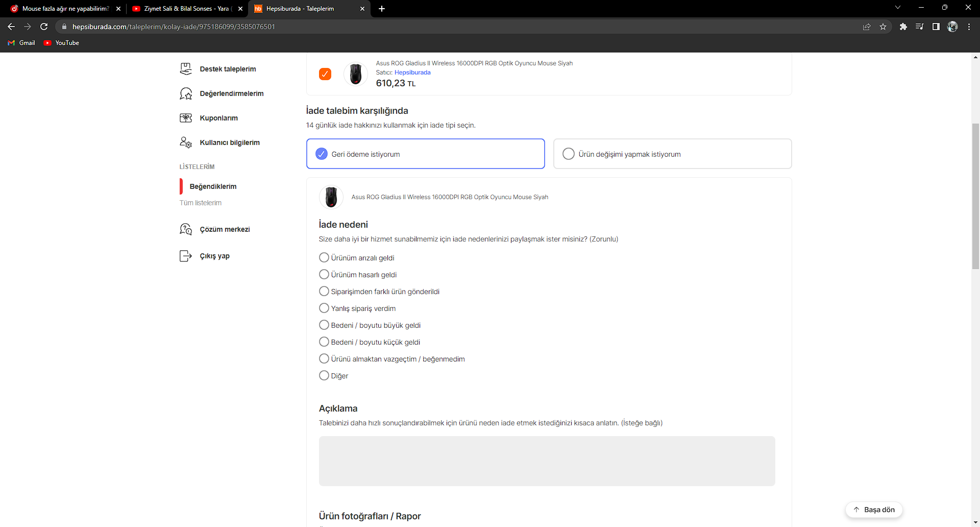
Task: Click the site lock icon in address bar
Action: coord(64,27)
